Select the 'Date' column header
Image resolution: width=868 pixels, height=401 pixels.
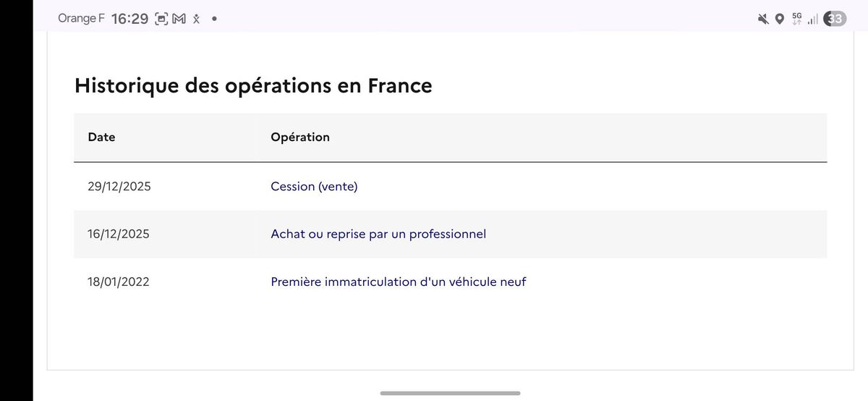click(101, 137)
